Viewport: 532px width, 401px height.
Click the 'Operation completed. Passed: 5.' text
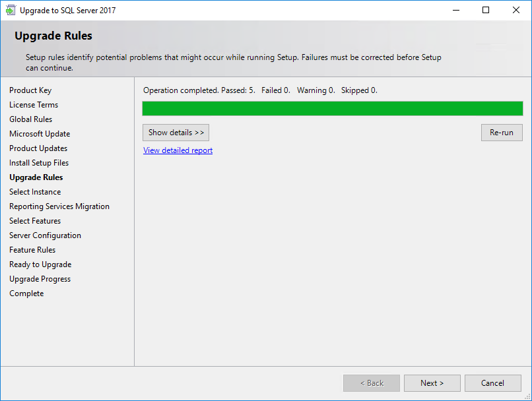point(199,90)
